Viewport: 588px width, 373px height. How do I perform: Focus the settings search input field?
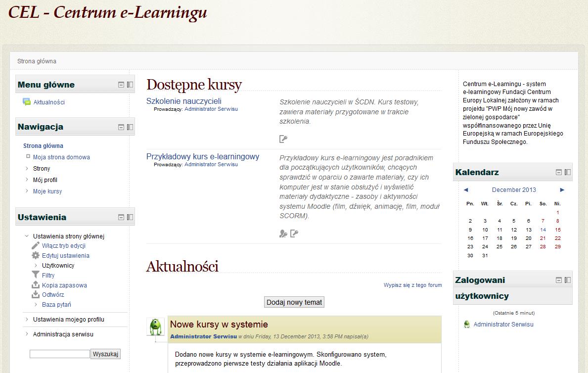[60, 354]
